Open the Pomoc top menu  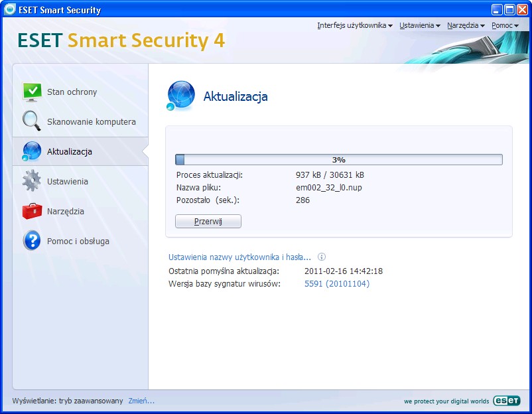(x=505, y=25)
